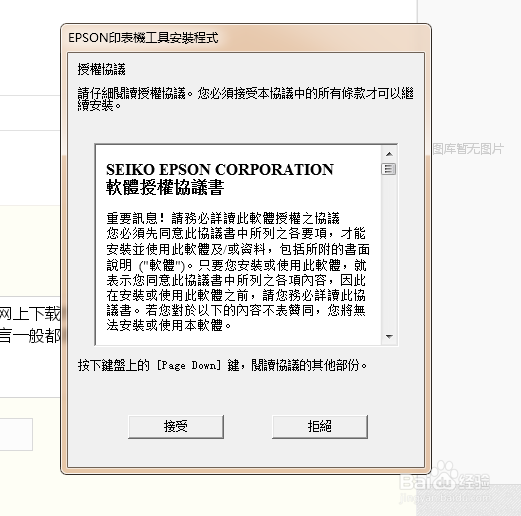Click the EPSON印表機工具安裝程式 title bar
Image resolution: width=521 pixels, height=516 pixels.
tap(246, 38)
